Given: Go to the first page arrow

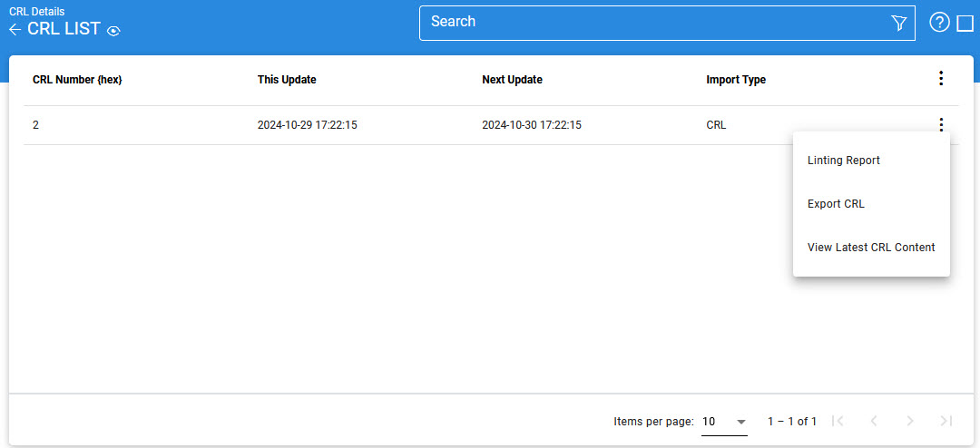Looking at the screenshot, I should click(838, 421).
